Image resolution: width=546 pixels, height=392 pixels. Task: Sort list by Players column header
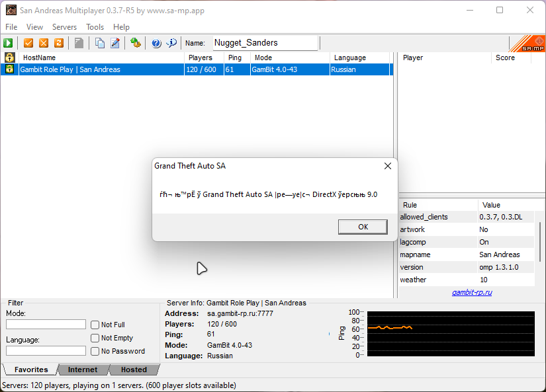coord(203,58)
